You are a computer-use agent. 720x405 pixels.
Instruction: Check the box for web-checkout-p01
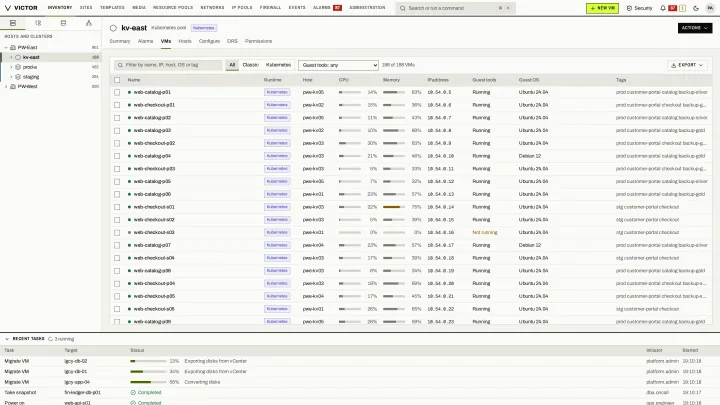[x=117, y=105]
